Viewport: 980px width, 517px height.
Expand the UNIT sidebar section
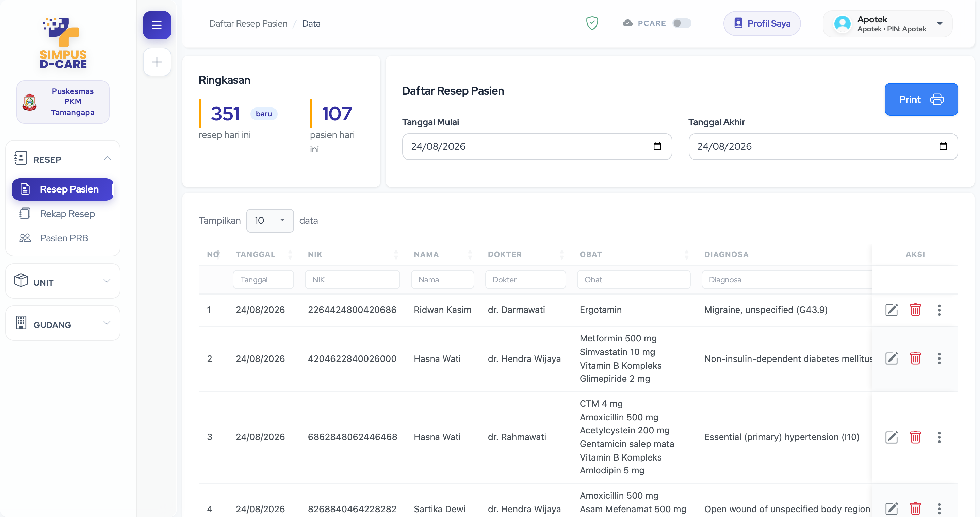[63, 281]
